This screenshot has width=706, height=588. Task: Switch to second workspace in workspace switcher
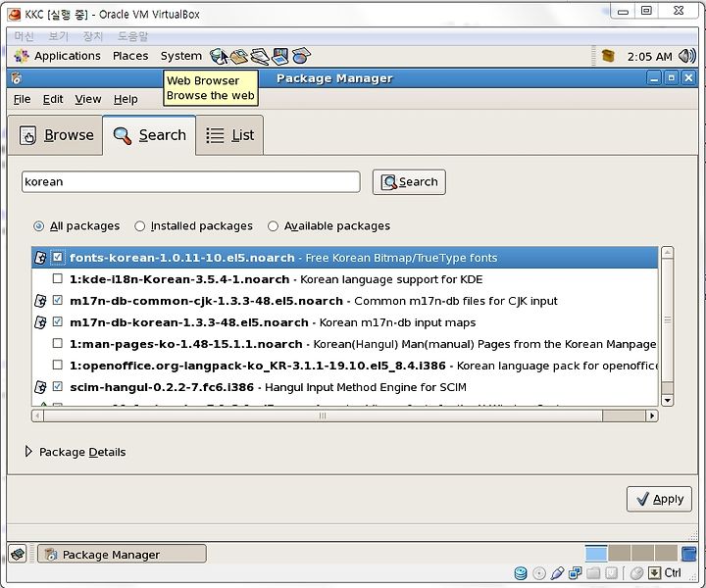[x=619, y=554]
